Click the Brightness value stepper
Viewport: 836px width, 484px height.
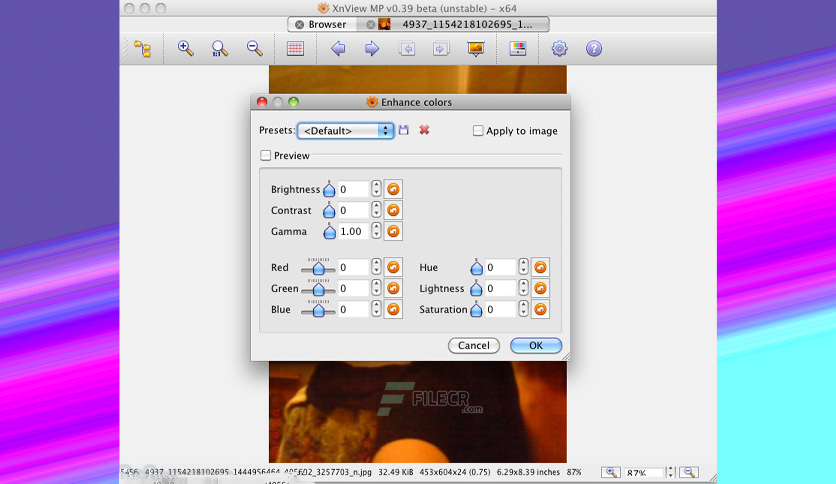tap(376, 189)
